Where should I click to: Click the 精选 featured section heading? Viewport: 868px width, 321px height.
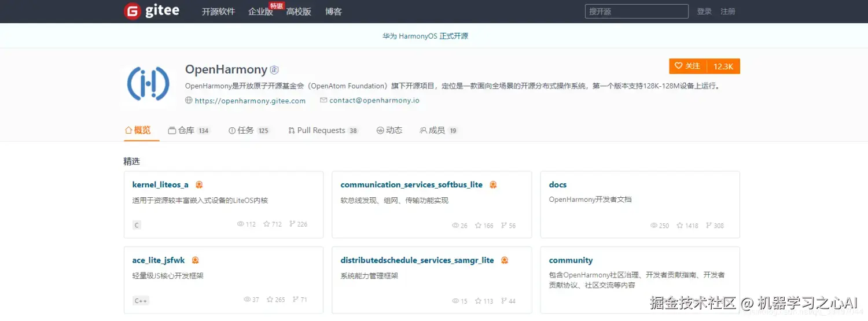pyautogui.click(x=132, y=161)
